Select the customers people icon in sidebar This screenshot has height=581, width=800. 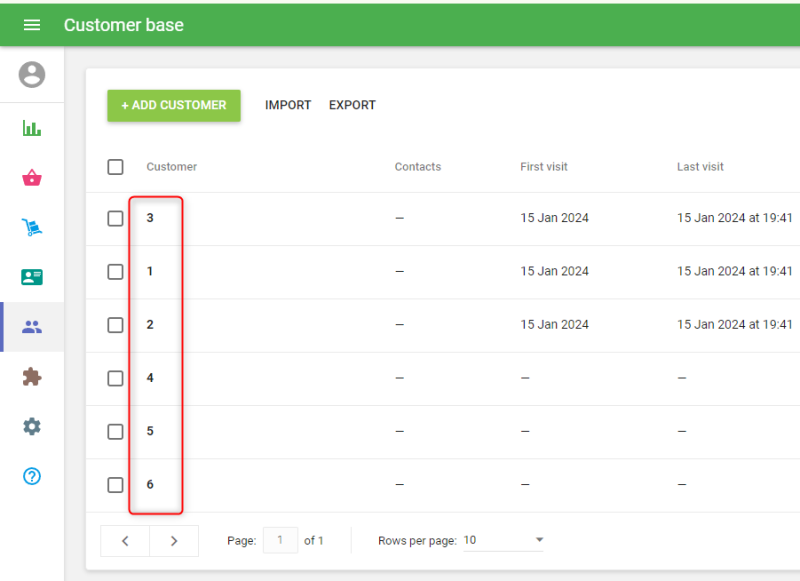click(32, 327)
